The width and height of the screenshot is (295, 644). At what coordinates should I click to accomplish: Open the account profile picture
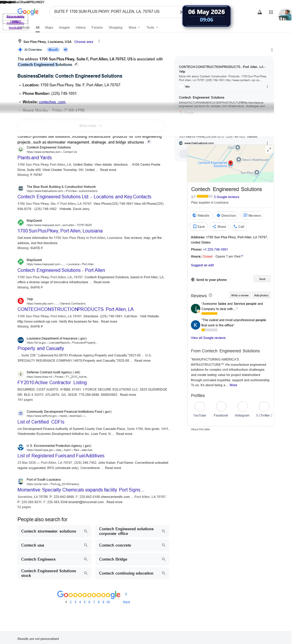coord(285,15)
